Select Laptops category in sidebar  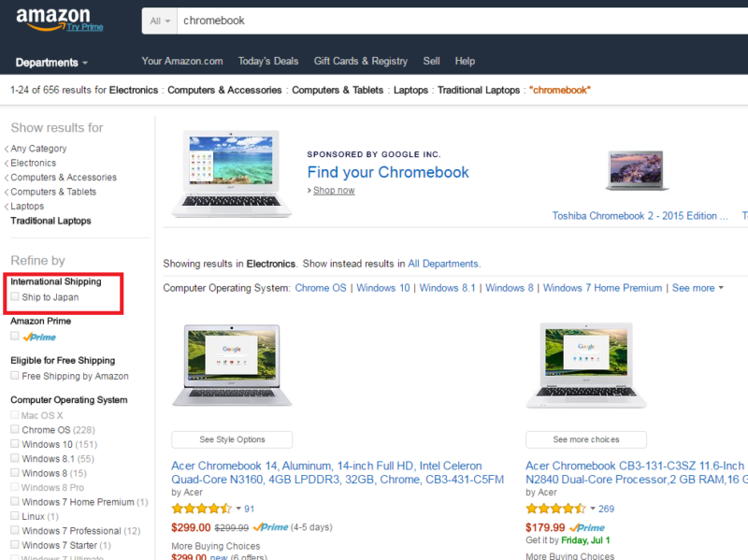pos(27,206)
